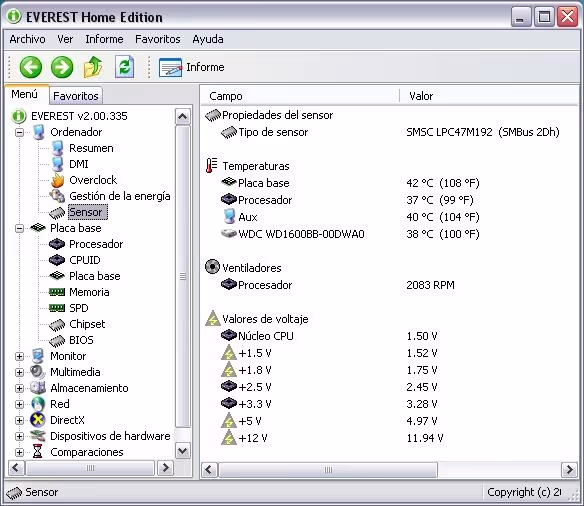Expand the Almacenamiento tree node

pos(19,388)
